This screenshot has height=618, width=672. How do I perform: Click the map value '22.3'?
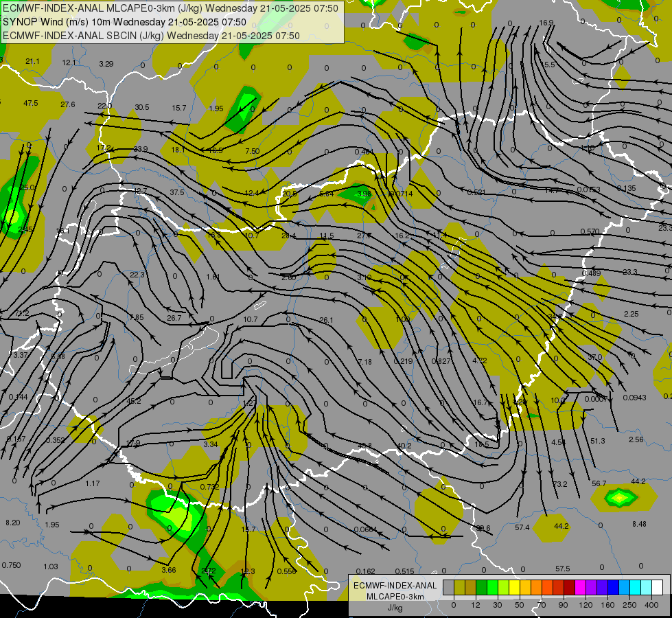point(137,275)
